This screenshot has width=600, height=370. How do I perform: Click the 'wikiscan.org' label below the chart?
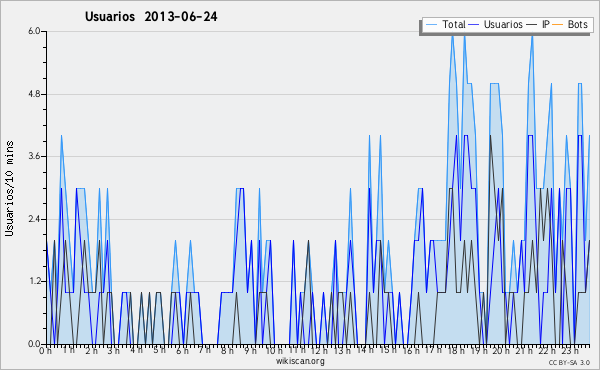click(x=300, y=361)
